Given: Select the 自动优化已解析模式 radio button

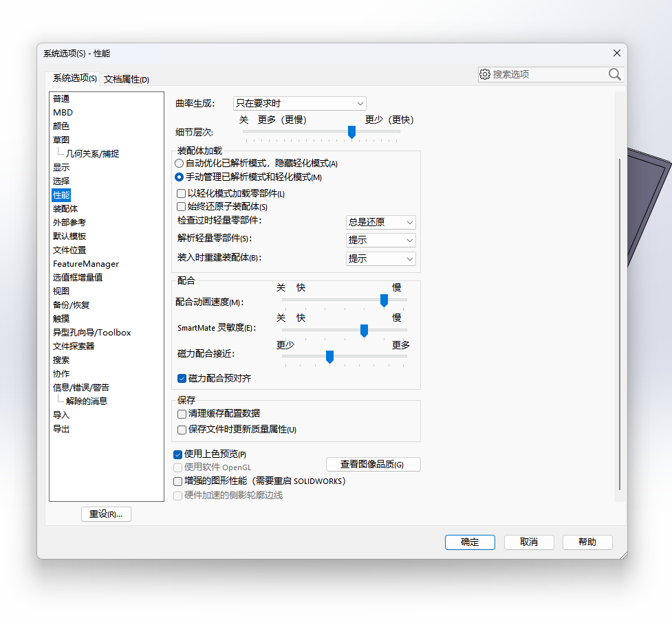Looking at the screenshot, I should point(180,163).
